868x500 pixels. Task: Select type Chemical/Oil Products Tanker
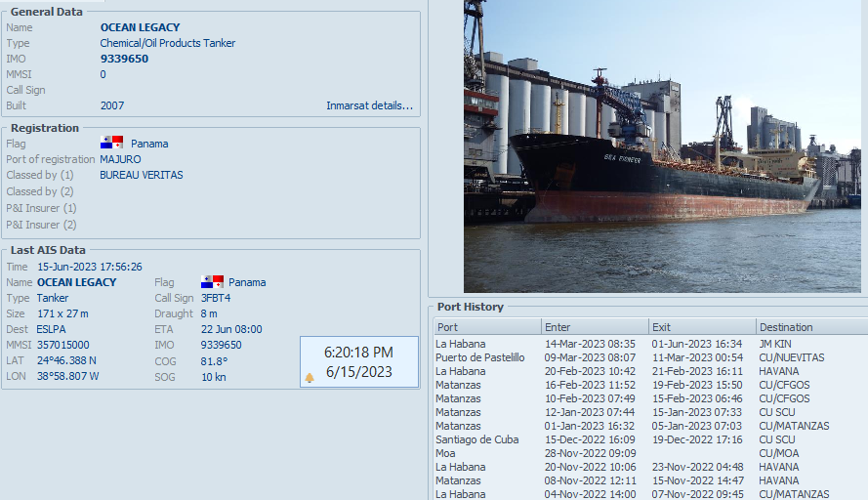point(168,43)
